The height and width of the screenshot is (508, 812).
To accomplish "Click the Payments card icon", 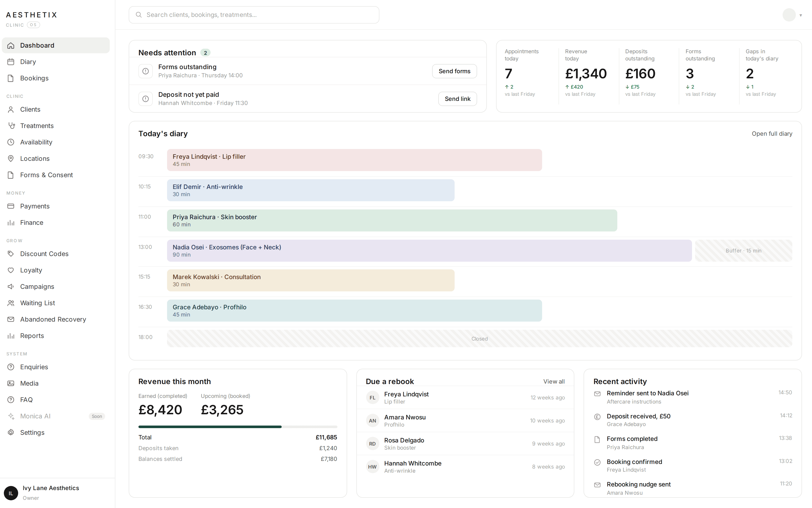I will (x=11, y=206).
